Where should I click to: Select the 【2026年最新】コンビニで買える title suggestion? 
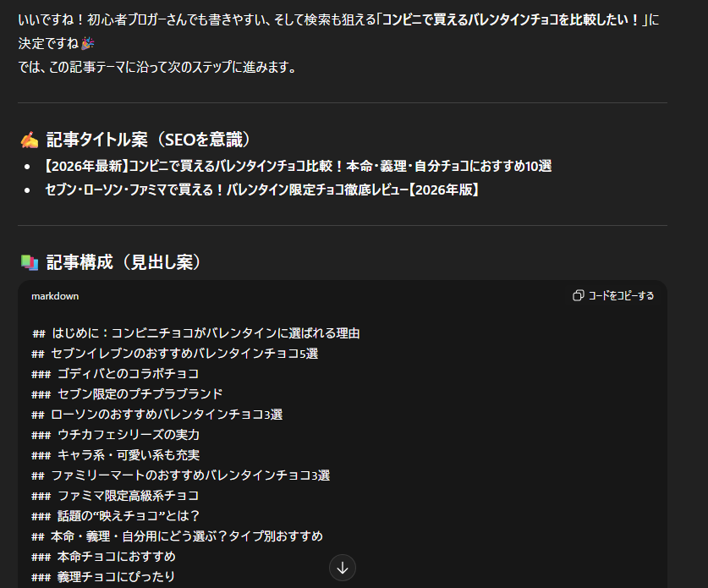(x=297, y=166)
